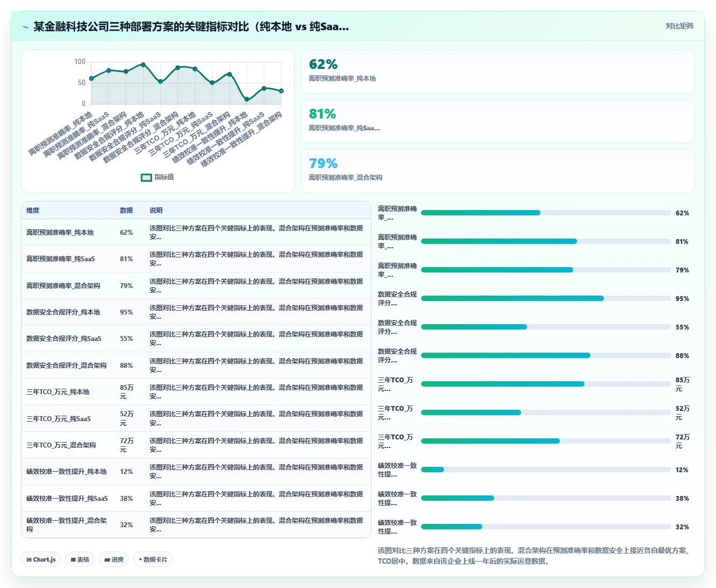Click the highest data point on line chart
This screenshot has height=588, width=716.
(143, 65)
